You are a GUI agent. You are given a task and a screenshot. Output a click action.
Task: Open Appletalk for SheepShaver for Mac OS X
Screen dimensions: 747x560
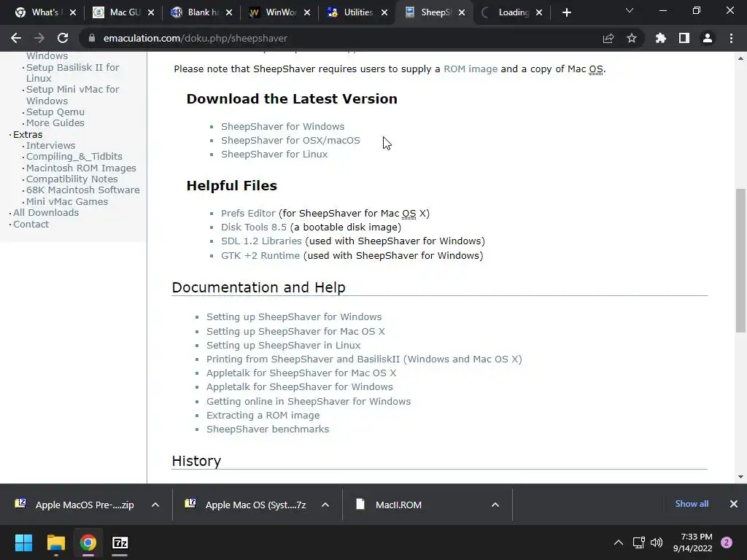pos(301,373)
